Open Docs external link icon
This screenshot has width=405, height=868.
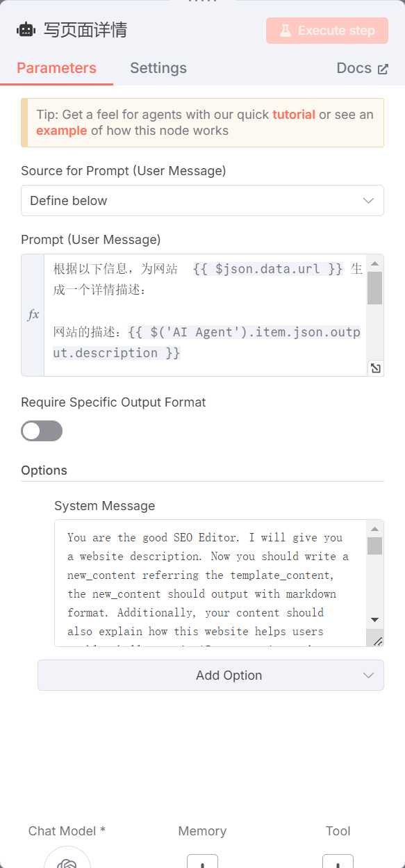point(383,69)
